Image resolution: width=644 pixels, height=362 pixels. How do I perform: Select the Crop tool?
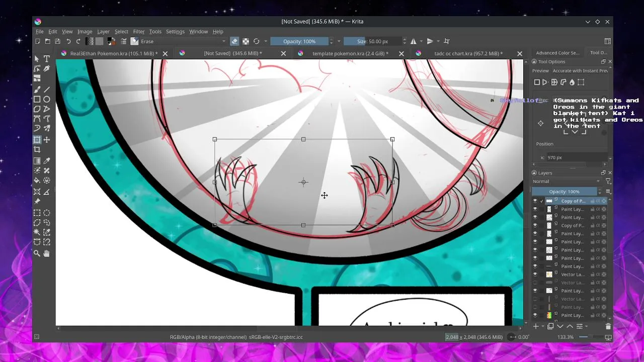pos(37,150)
